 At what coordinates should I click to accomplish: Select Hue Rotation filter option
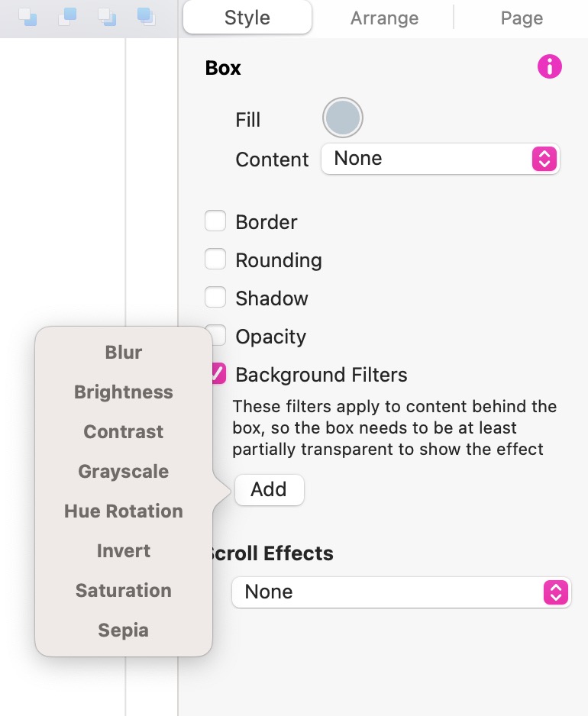point(124,511)
